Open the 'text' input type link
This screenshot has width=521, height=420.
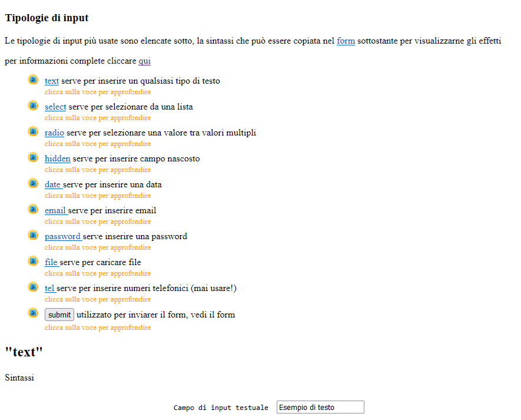(x=52, y=81)
